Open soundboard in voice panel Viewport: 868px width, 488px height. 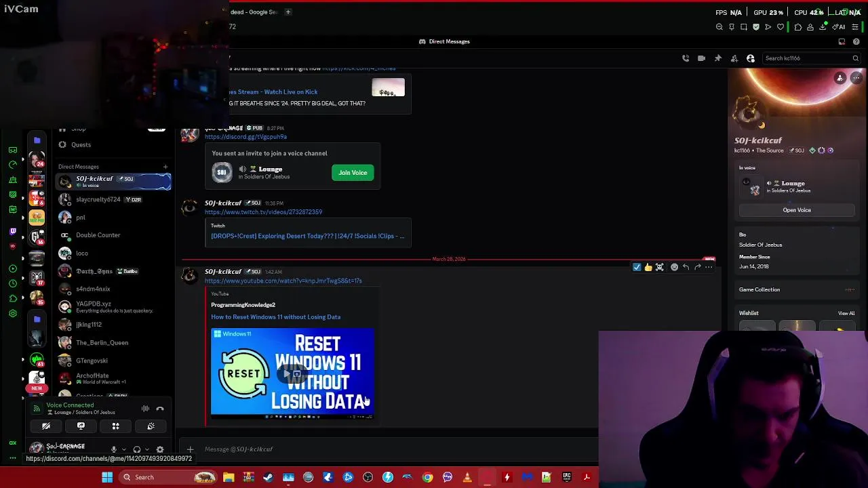pyautogui.click(x=151, y=426)
